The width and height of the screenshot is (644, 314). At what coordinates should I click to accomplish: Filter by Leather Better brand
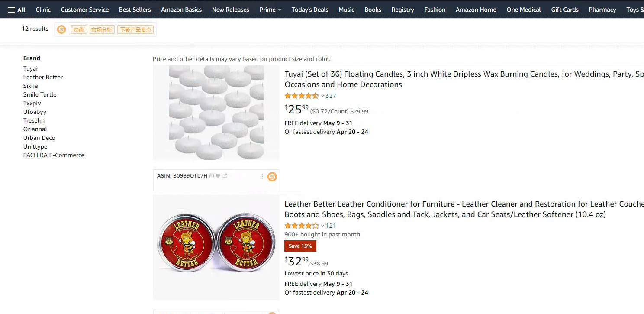[x=43, y=77]
